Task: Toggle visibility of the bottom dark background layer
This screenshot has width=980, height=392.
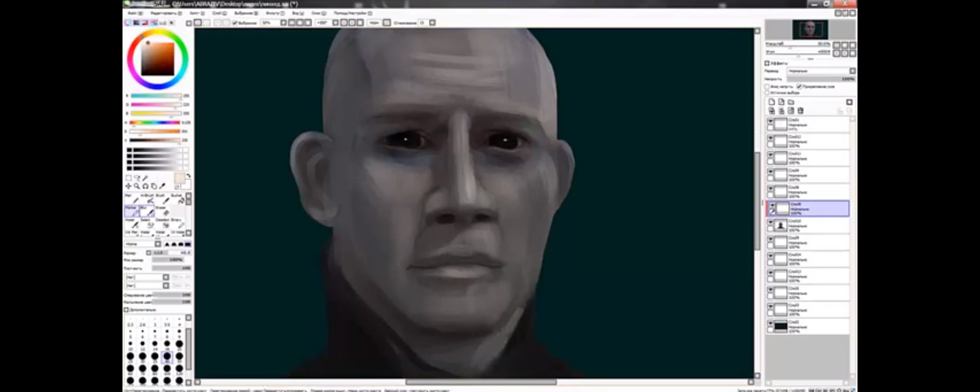Action: click(771, 324)
